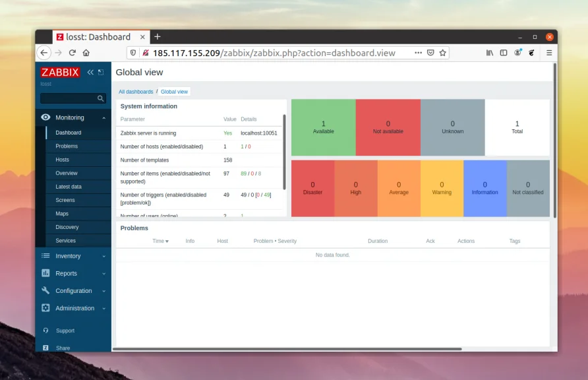Select Latest data in Monitoring menu
The width and height of the screenshot is (588, 380).
coord(69,187)
